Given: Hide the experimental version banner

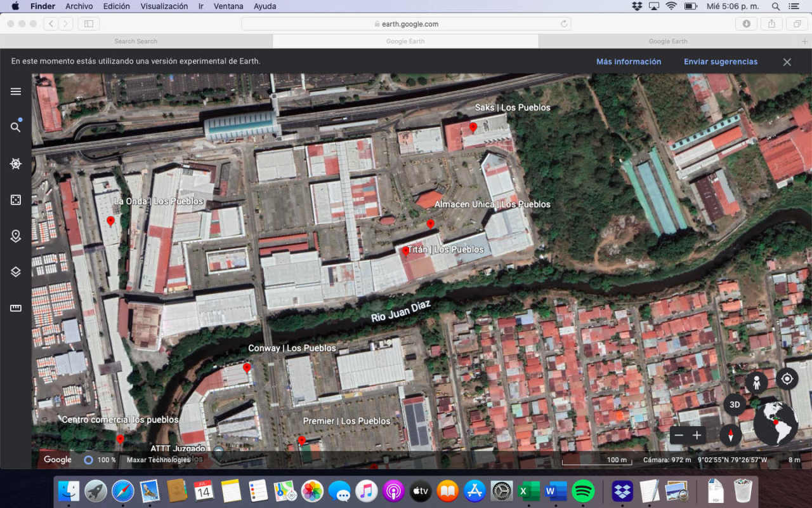Looking at the screenshot, I should pos(787,62).
